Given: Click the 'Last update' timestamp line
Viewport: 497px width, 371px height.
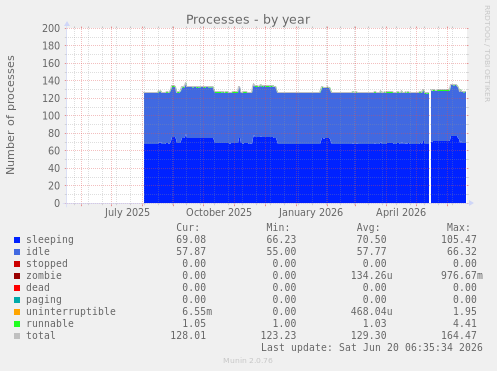Looking at the screenshot, I should [372, 348].
